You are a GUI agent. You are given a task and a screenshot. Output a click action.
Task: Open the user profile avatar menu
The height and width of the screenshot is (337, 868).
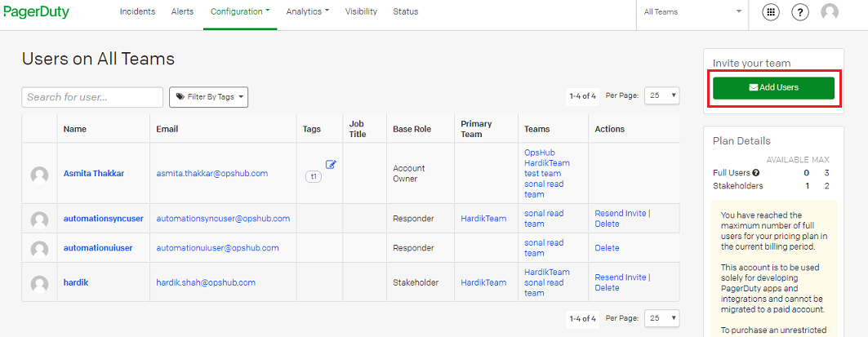point(830,12)
